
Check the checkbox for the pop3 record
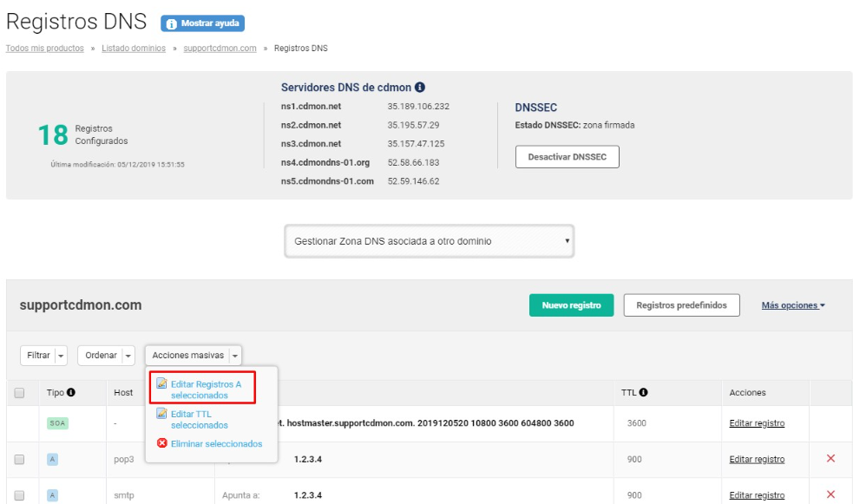click(x=19, y=460)
